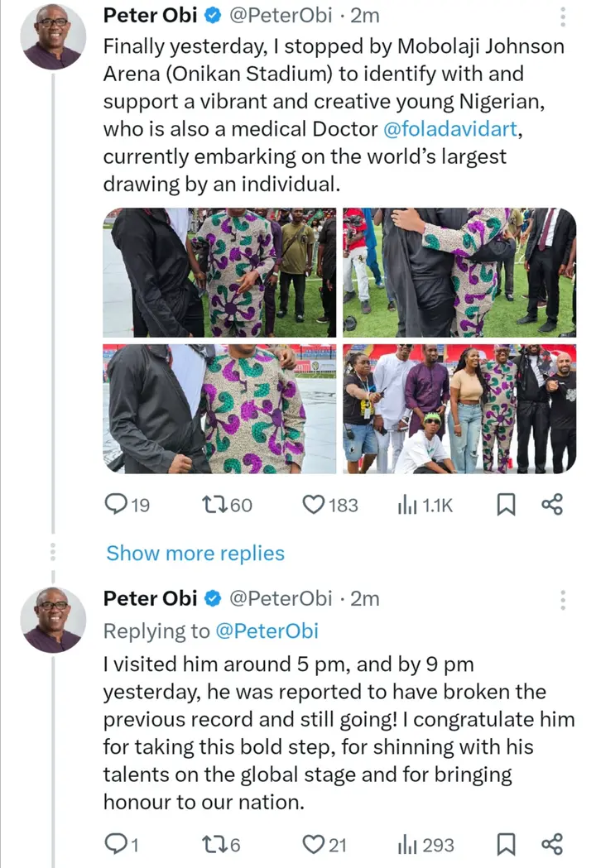View analytics showing 1.1K views

(407, 504)
